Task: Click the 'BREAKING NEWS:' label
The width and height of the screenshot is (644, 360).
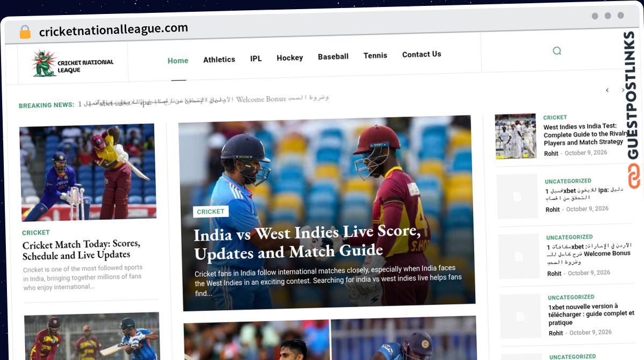Action: point(47,105)
